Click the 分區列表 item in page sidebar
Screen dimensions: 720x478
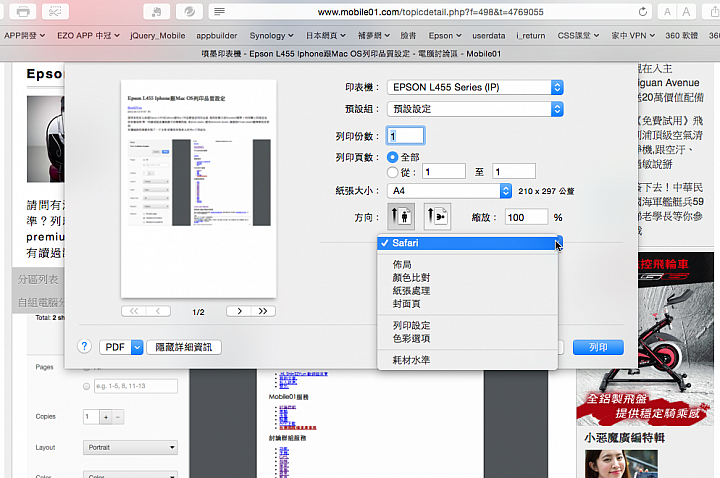pyautogui.click(x=38, y=279)
